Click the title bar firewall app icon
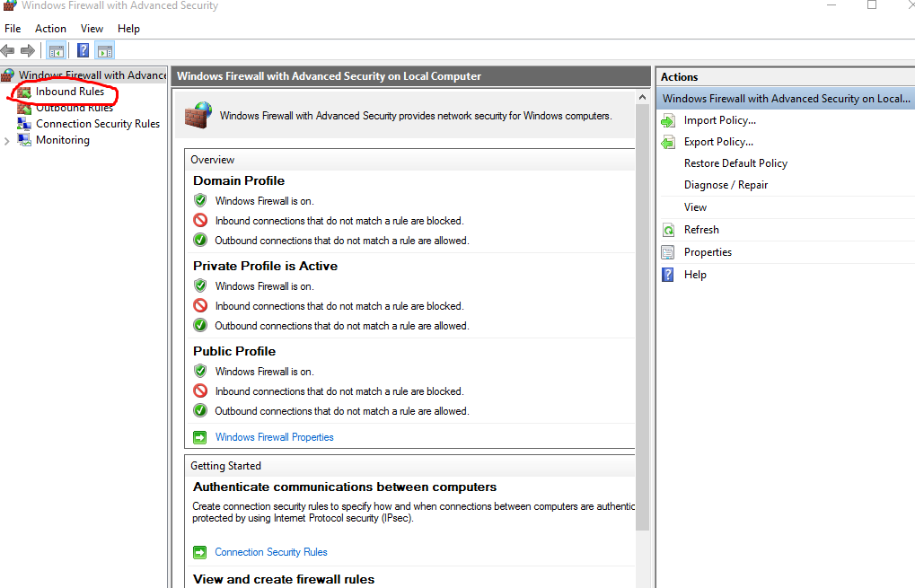Screen dimensions: 915x588 click(x=9, y=5)
